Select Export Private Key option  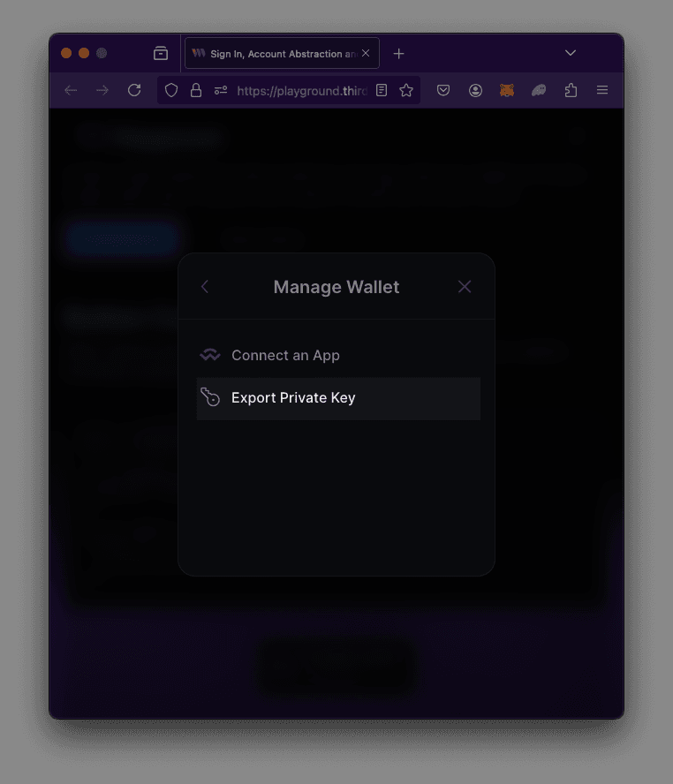point(338,398)
